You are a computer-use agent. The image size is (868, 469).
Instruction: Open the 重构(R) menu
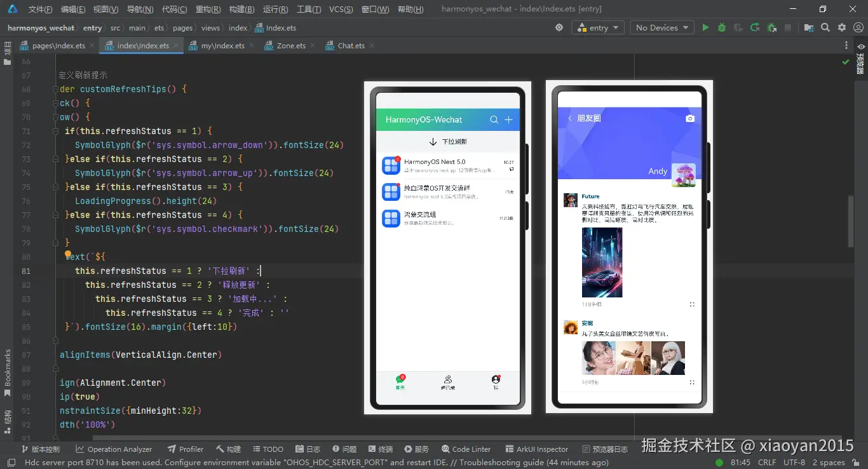click(208, 10)
